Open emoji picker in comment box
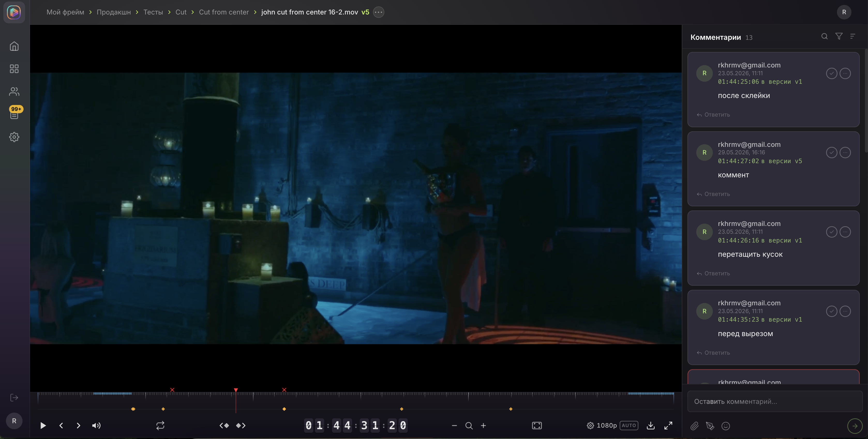 pos(726,426)
